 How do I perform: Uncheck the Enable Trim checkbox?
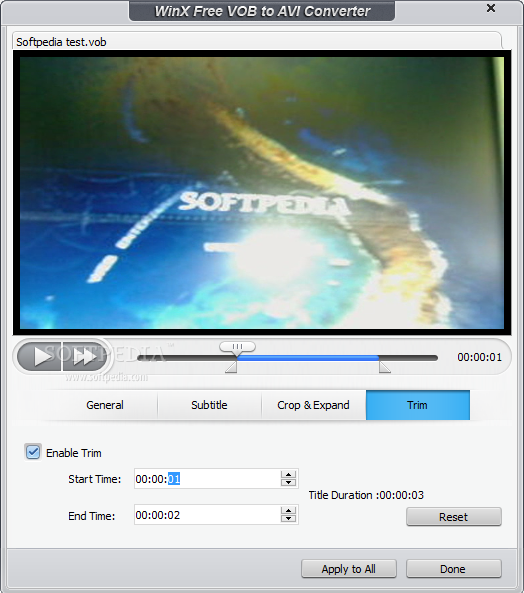point(33,452)
